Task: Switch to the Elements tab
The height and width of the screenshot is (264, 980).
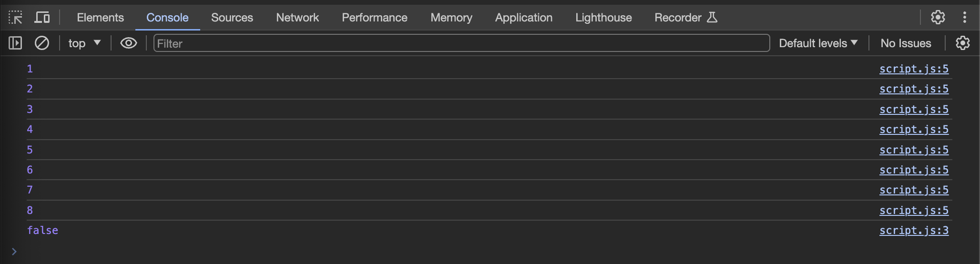Action: tap(100, 18)
